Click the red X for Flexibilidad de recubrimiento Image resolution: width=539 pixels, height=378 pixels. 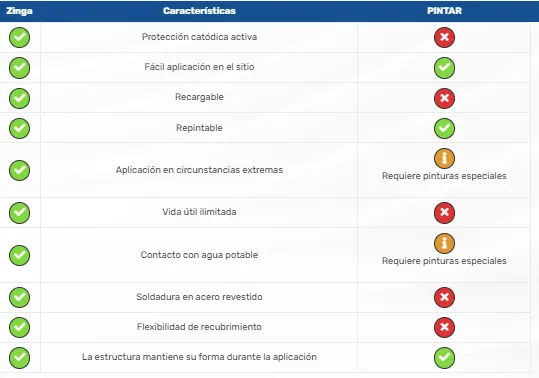(444, 327)
